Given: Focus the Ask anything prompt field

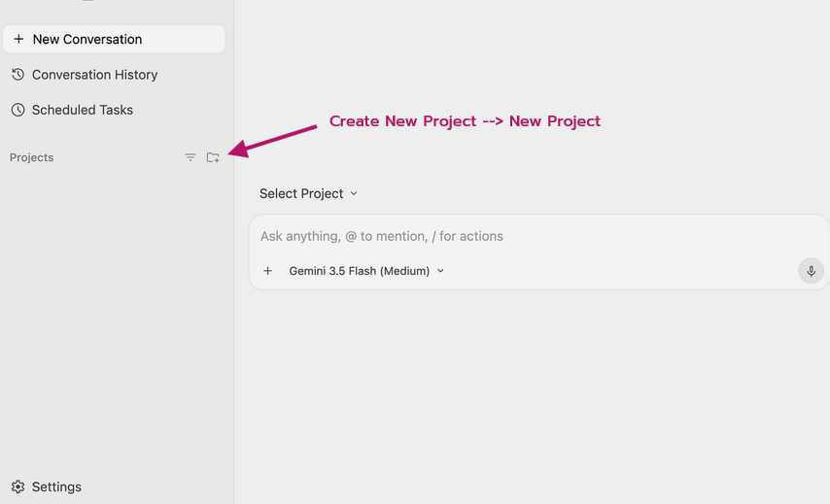Looking at the screenshot, I should coord(538,236).
